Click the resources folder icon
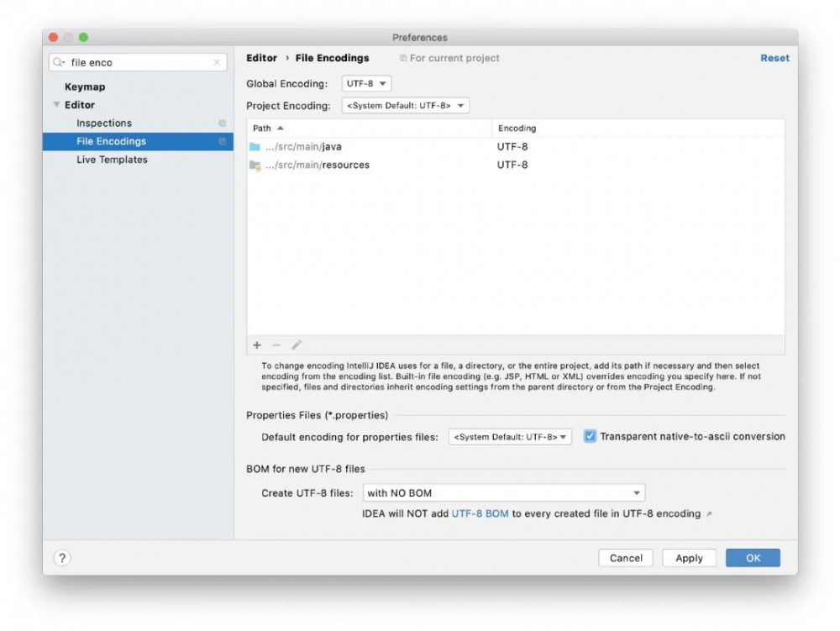The height and width of the screenshot is (631, 840). point(255,166)
